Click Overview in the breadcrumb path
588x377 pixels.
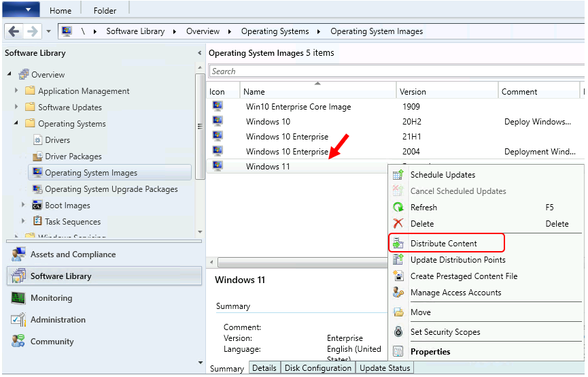coord(203,31)
